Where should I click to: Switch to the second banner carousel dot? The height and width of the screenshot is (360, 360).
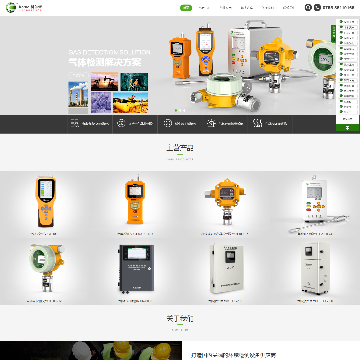click(x=180, y=110)
